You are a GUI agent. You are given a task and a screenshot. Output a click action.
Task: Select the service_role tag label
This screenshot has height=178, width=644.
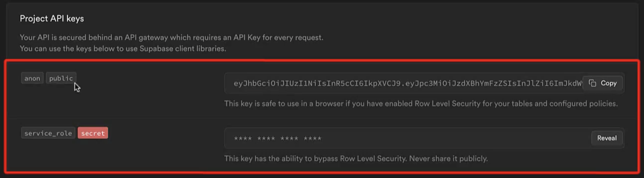click(48, 133)
